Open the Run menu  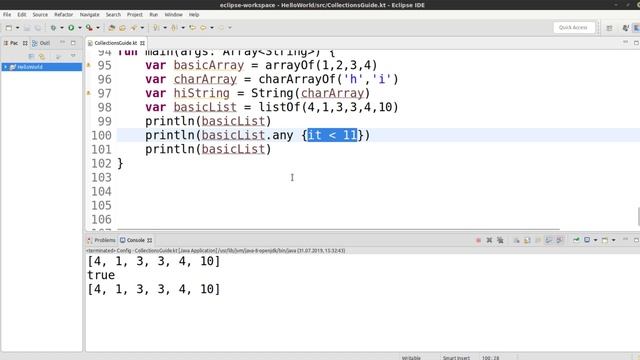[153, 15]
